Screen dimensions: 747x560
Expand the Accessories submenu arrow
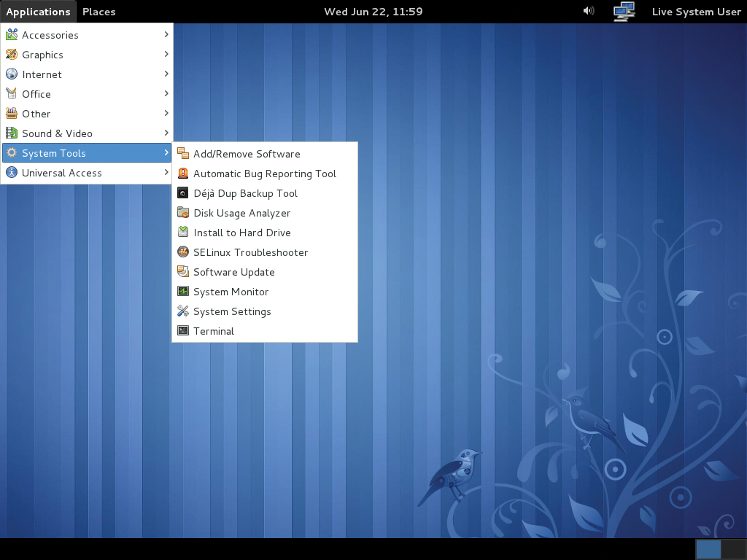[x=166, y=34]
